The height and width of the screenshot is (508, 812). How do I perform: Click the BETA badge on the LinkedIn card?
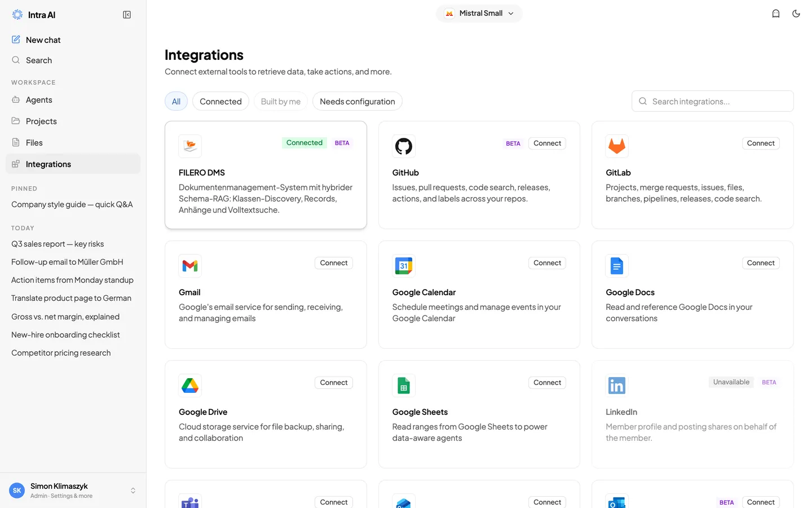(769, 382)
